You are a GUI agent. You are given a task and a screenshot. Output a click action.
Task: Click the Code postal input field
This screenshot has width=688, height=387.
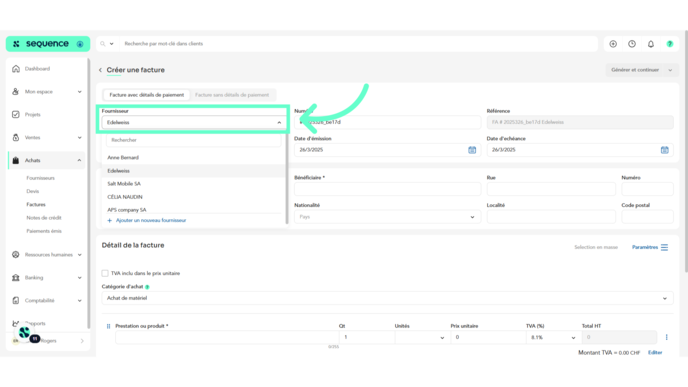[x=647, y=217]
